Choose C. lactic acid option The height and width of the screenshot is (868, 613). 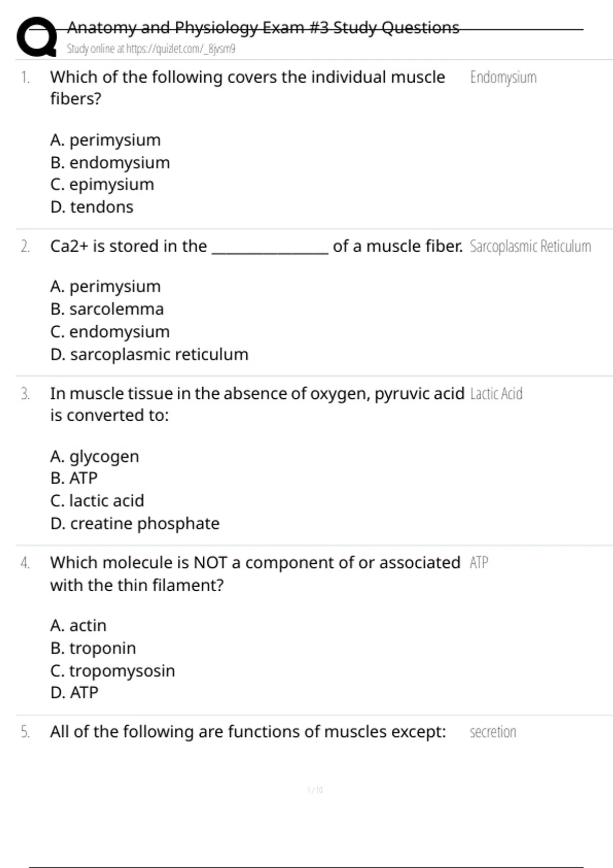97,500
